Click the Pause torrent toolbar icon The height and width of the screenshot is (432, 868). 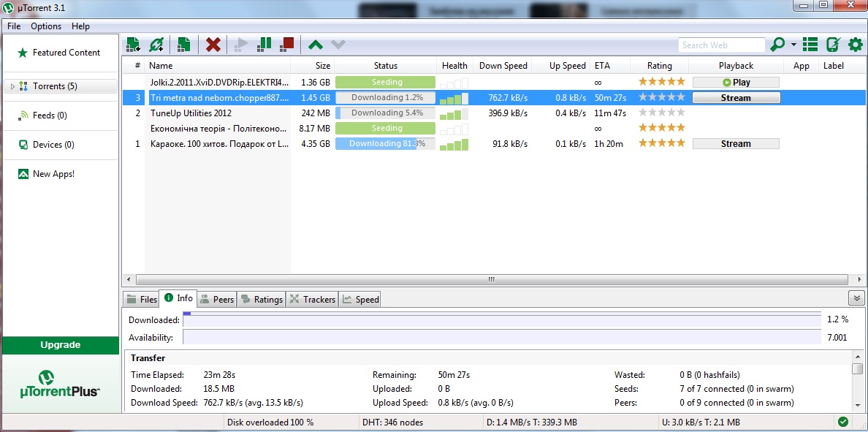[264, 45]
